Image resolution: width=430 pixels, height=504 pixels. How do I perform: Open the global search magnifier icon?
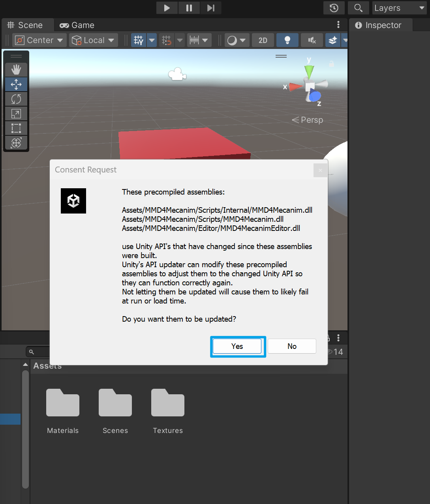(359, 8)
